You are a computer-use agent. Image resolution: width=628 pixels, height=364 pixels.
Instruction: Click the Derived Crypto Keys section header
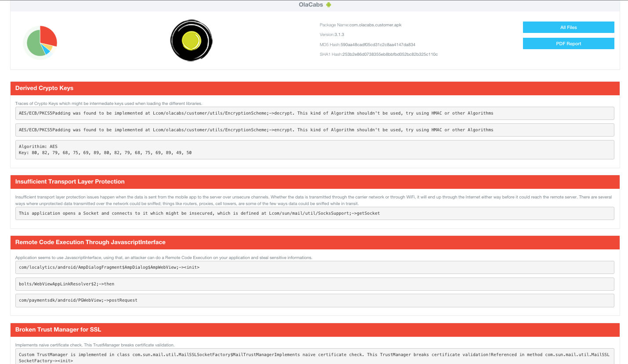pyautogui.click(x=315, y=88)
